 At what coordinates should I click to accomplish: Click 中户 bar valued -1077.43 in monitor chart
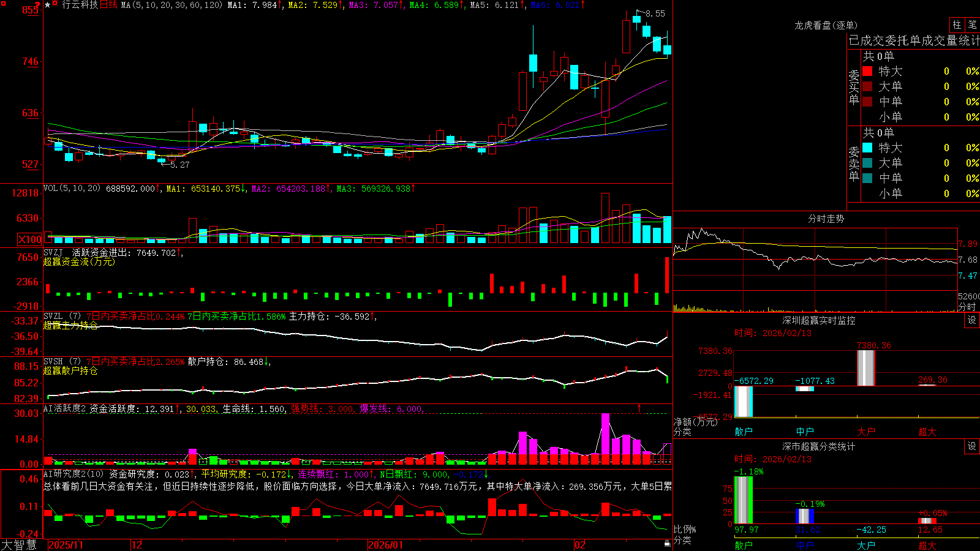[x=805, y=389]
